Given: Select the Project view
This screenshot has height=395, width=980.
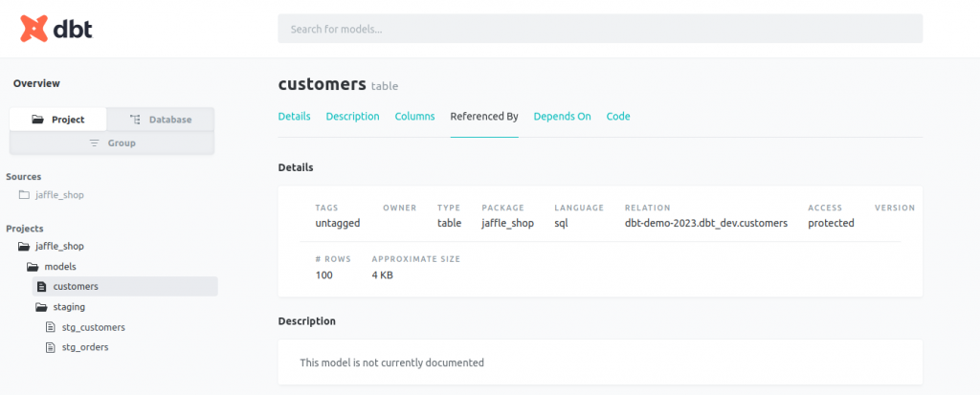Looking at the screenshot, I should [x=58, y=120].
